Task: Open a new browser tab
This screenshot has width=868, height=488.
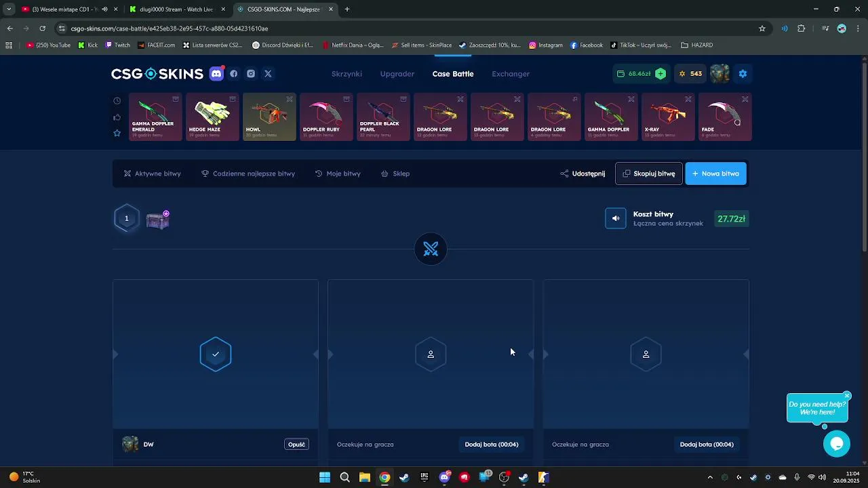Action: click(x=347, y=9)
